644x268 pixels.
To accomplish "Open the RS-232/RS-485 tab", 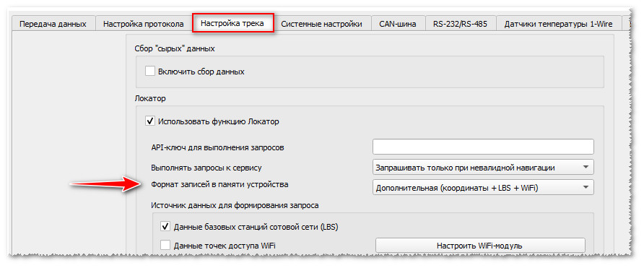I will pos(460,25).
